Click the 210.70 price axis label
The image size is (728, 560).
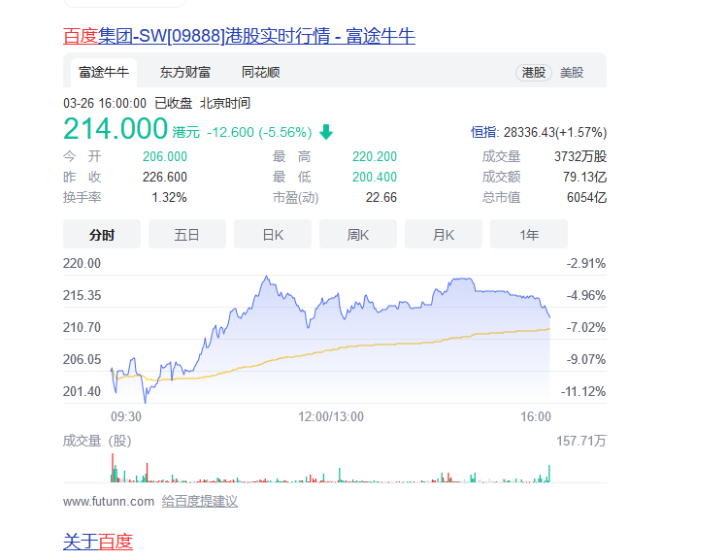tap(82, 327)
